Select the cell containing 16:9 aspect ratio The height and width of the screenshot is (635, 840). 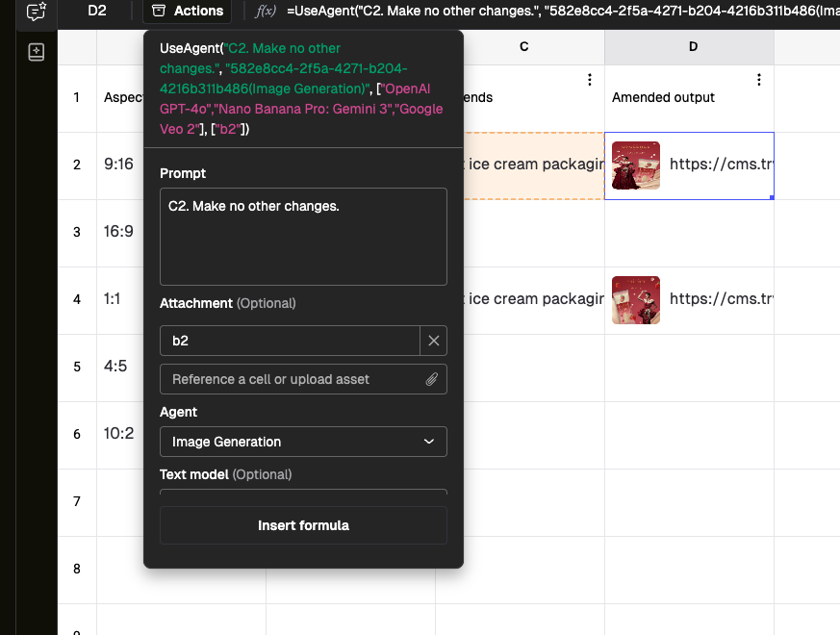[x=118, y=232]
